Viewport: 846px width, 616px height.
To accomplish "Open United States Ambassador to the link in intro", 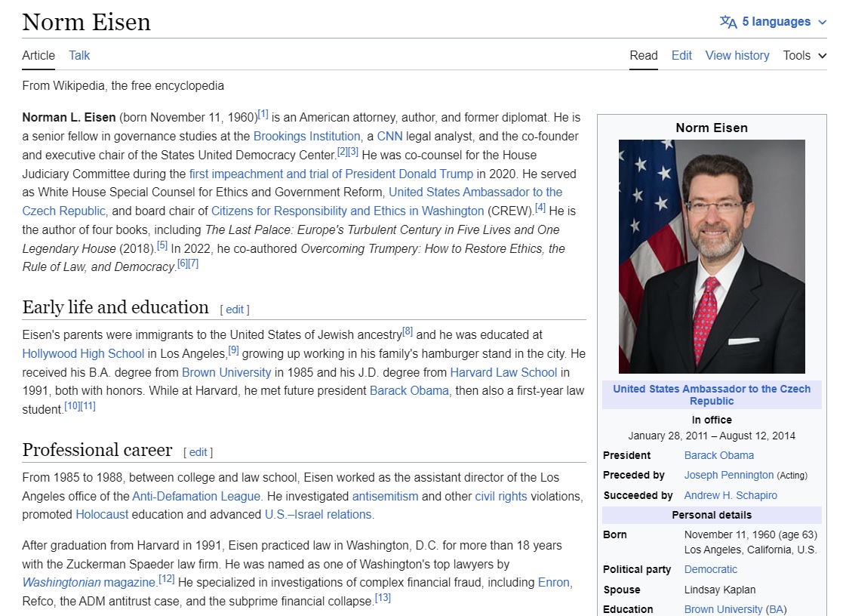I will click(475, 192).
